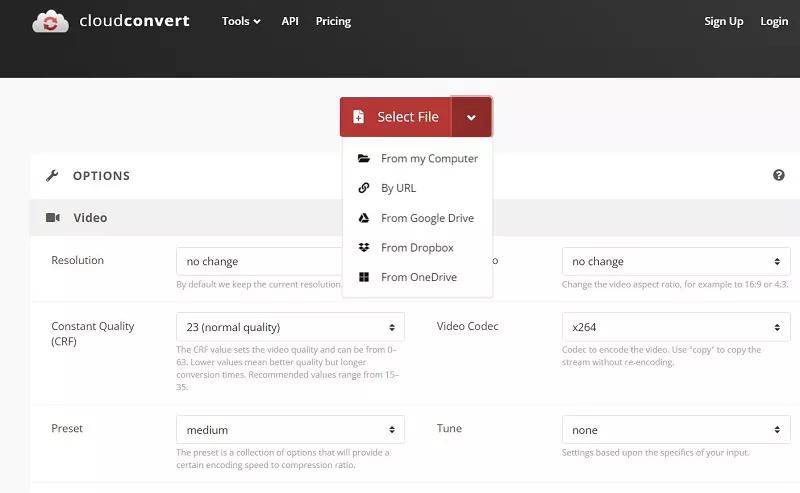
Task: Open the Constant Quality CRF dropdown
Action: tap(290, 327)
